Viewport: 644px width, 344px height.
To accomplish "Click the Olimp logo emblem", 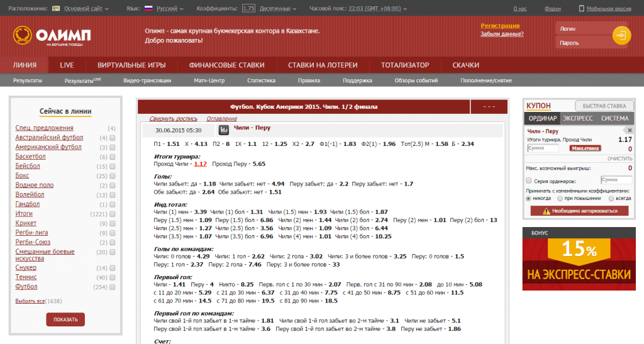I will coord(22,35).
